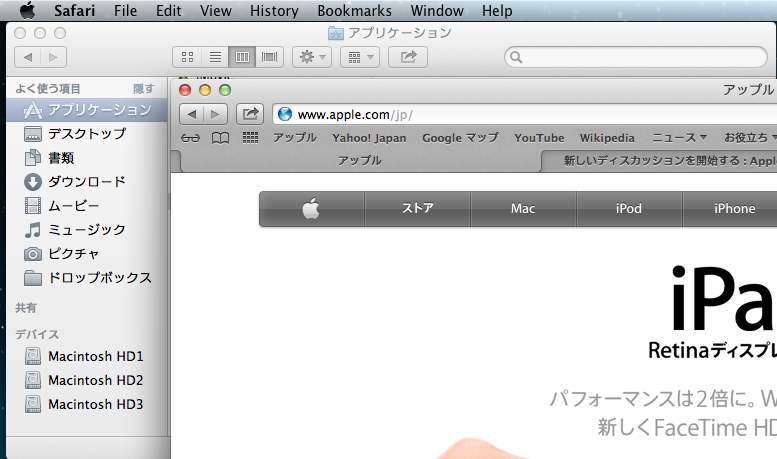Expand お役立ち bookmarks folder dropdown
The width and height of the screenshot is (777, 459).
click(x=750, y=138)
